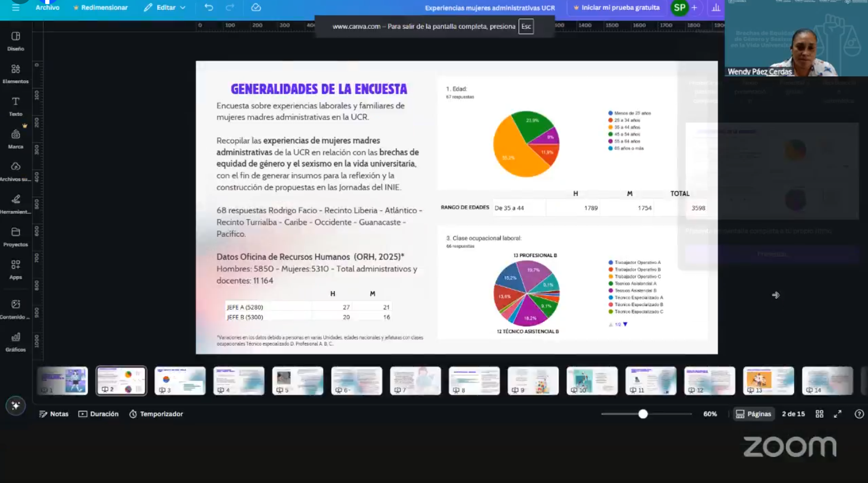
Task: Click Iniciar mi prueba gratuita button
Action: [x=616, y=8]
